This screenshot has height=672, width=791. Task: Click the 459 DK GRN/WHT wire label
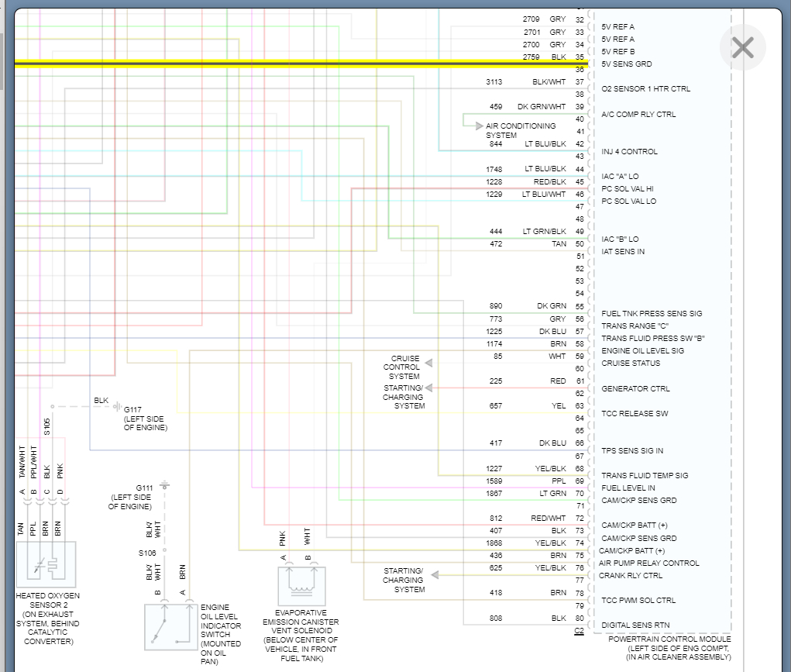(528, 106)
